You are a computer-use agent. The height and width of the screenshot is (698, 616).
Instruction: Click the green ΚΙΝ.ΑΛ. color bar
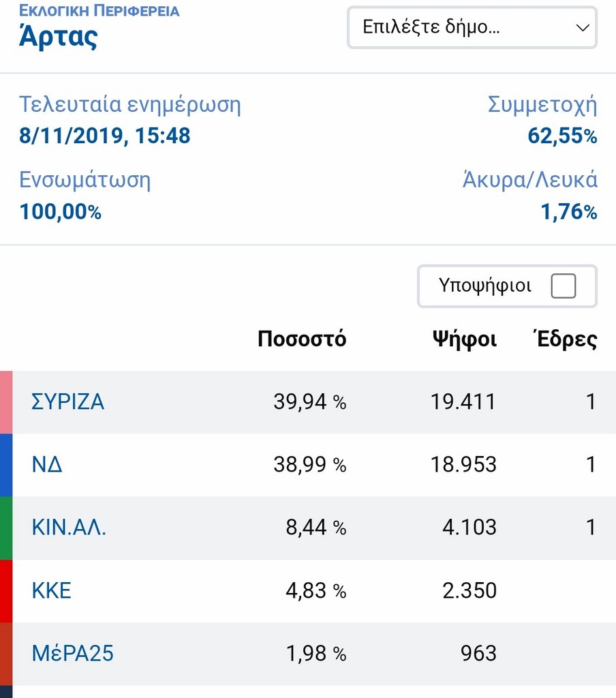tap(6, 528)
